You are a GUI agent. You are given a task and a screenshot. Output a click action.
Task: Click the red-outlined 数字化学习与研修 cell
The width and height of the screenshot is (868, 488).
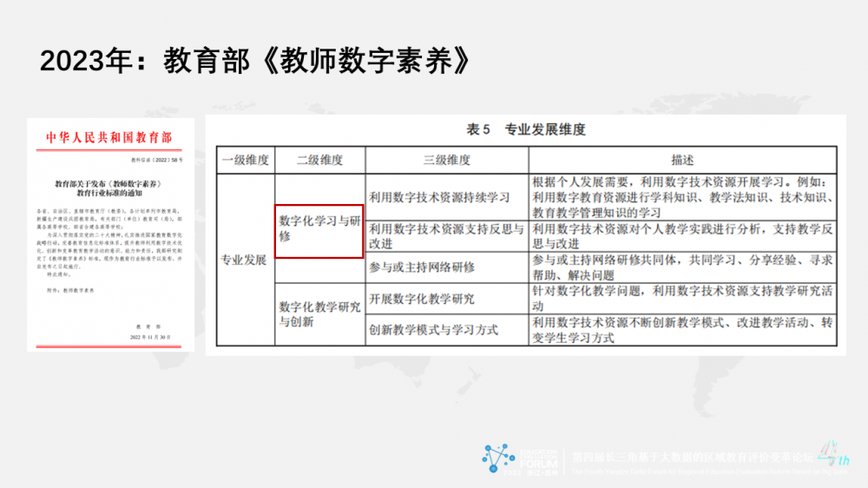click(x=319, y=231)
